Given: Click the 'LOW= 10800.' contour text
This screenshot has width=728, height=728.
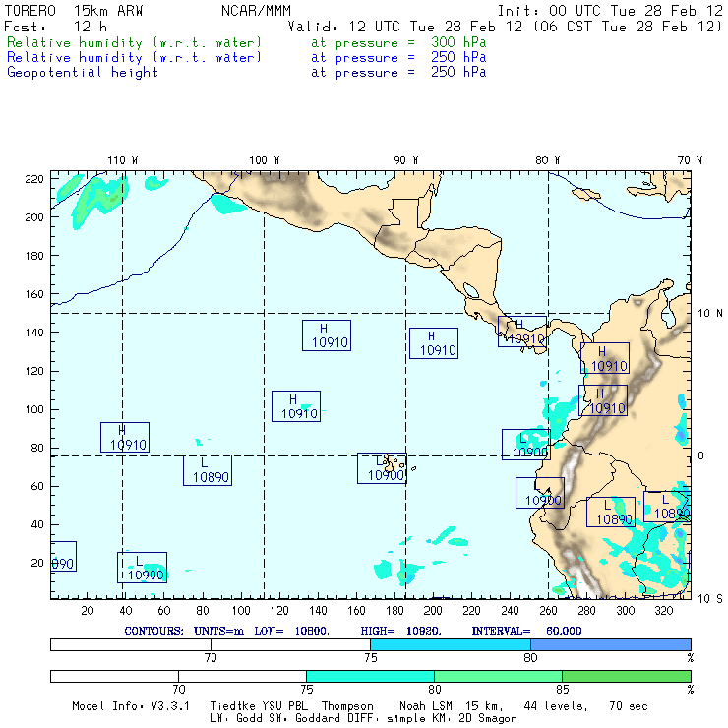Looking at the screenshot, I should [291, 631].
